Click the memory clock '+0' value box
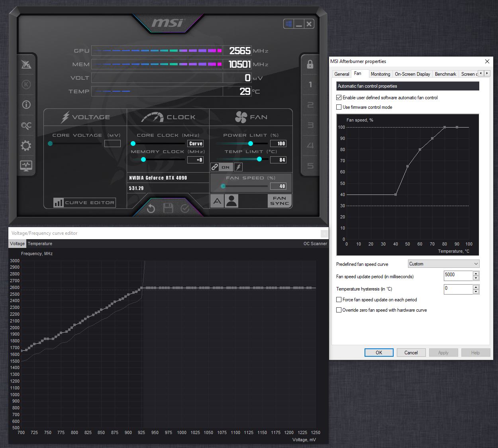The image size is (498, 448). click(196, 160)
